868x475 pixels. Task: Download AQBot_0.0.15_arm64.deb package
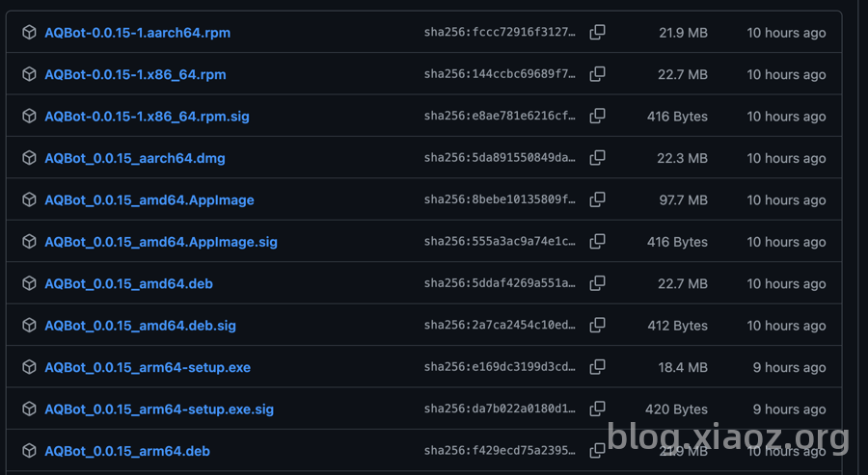point(127,451)
